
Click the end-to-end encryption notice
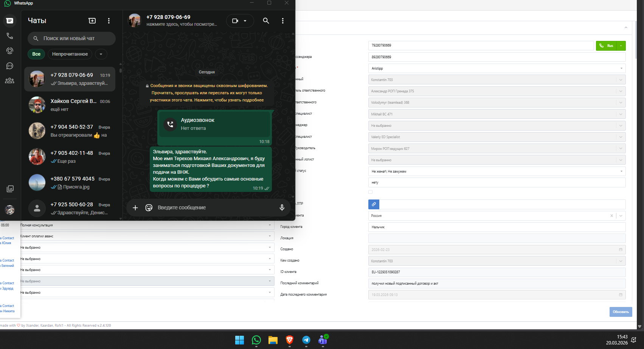point(206,93)
